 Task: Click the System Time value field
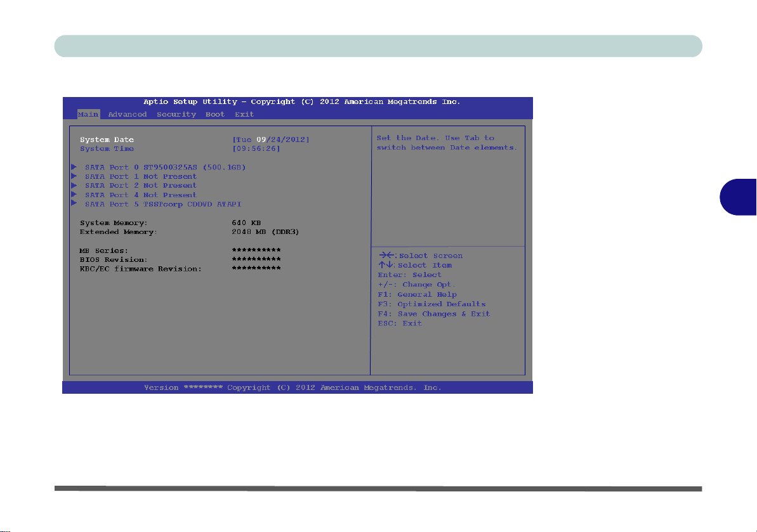pyautogui.click(x=256, y=148)
